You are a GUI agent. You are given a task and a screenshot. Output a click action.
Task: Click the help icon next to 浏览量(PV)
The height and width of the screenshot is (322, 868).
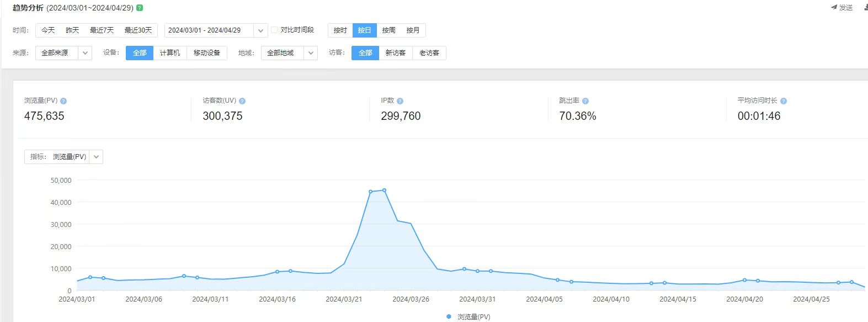63,101
